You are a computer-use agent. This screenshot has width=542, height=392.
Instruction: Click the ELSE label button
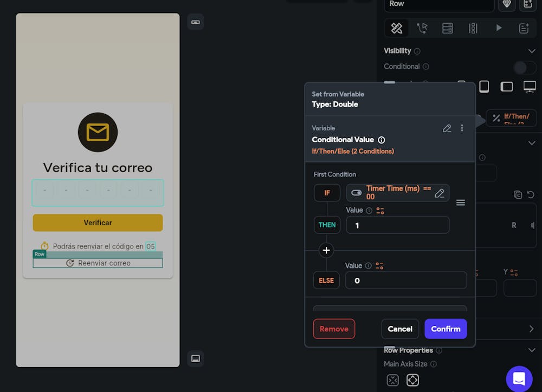(326, 280)
